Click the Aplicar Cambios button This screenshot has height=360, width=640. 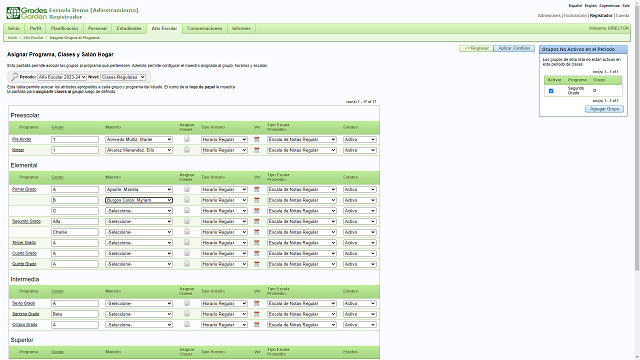tap(514, 48)
